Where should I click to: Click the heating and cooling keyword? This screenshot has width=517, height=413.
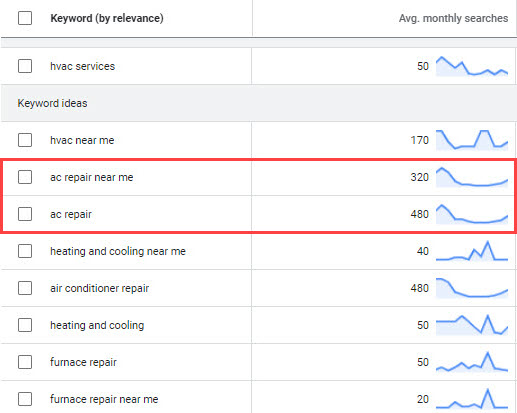point(97,325)
